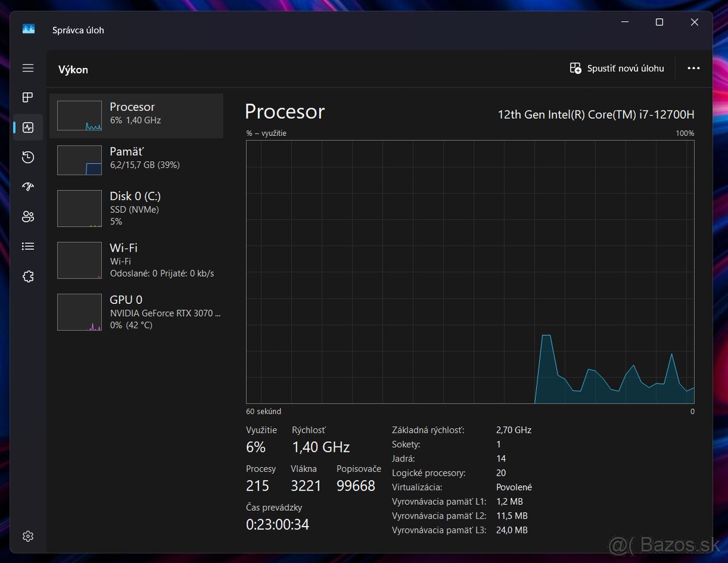The image size is (728, 563).
Task: Select the Pamäť performance item
Action: pyautogui.click(x=136, y=160)
